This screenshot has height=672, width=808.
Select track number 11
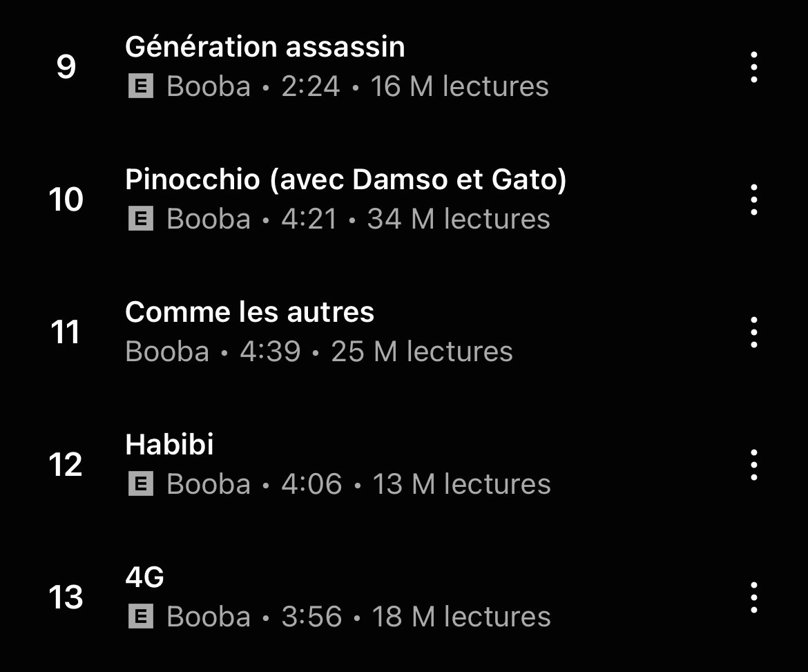[66, 332]
